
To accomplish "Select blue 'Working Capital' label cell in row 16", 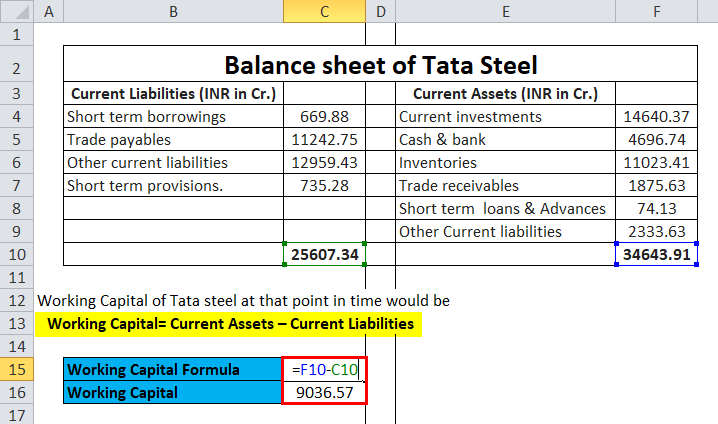I will [x=173, y=392].
